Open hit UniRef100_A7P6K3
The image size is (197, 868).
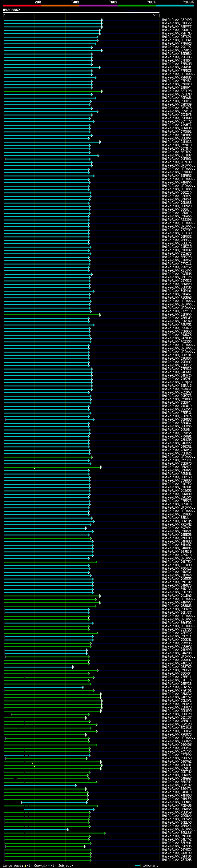pos(177,43)
